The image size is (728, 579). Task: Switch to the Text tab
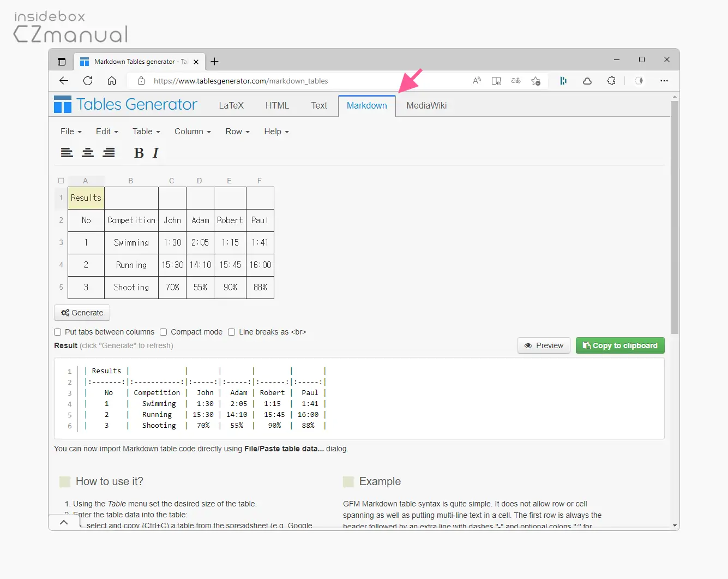[x=319, y=106]
